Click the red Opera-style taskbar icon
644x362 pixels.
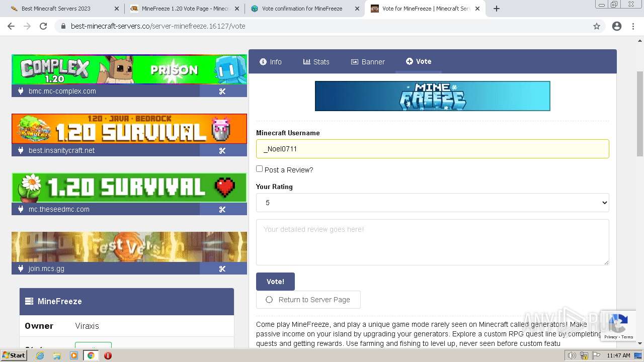pyautogui.click(x=108, y=355)
